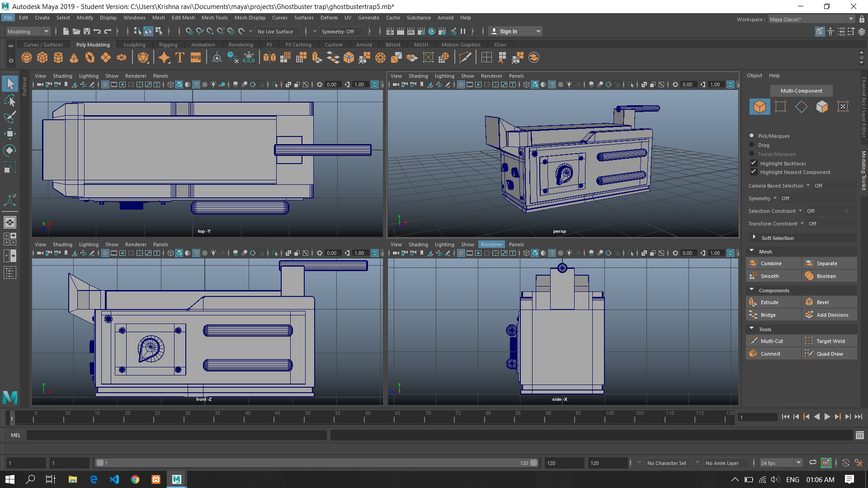868x488 pixels.
Task: Click the Undo arrow in status line
Action: tap(97, 31)
